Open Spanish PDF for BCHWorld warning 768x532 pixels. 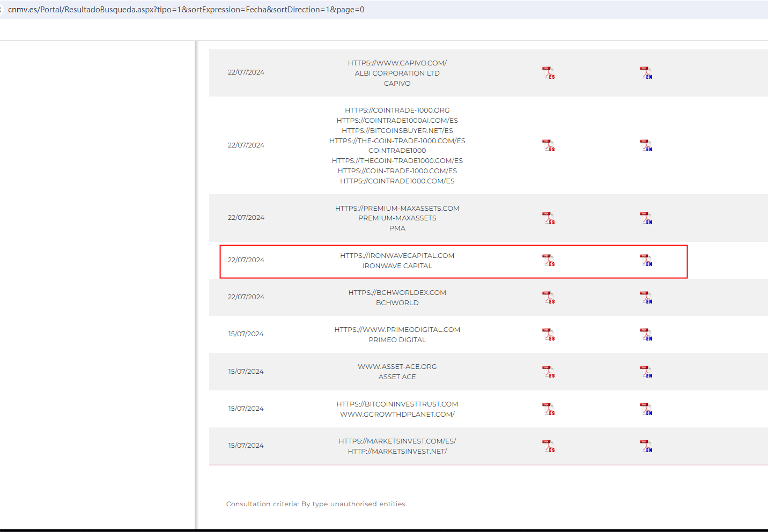point(548,298)
